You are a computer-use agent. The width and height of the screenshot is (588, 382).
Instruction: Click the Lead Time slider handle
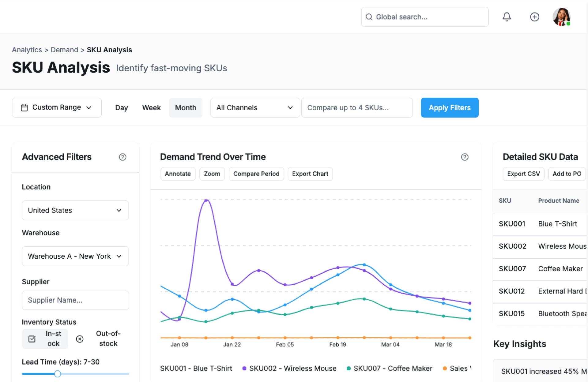click(x=58, y=374)
